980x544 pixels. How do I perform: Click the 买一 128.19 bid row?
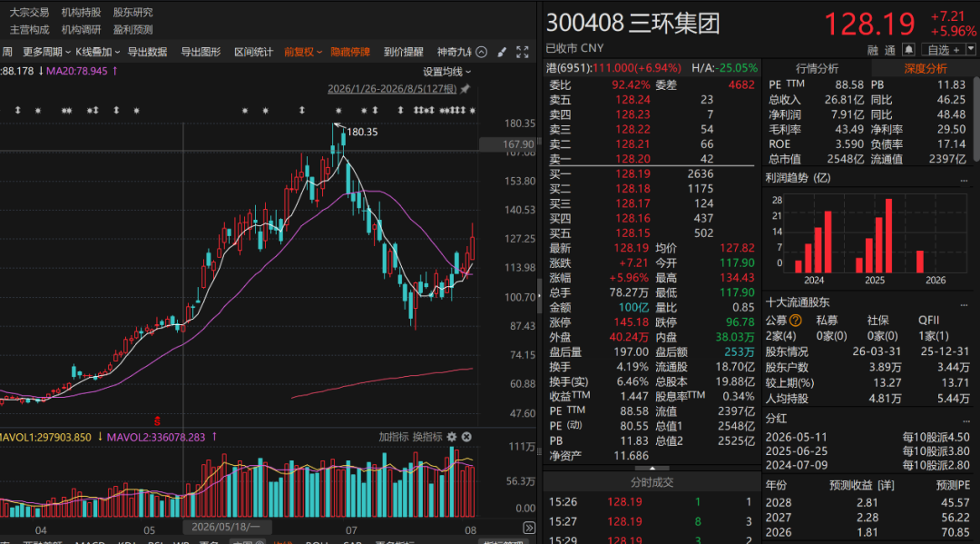(x=652, y=173)
